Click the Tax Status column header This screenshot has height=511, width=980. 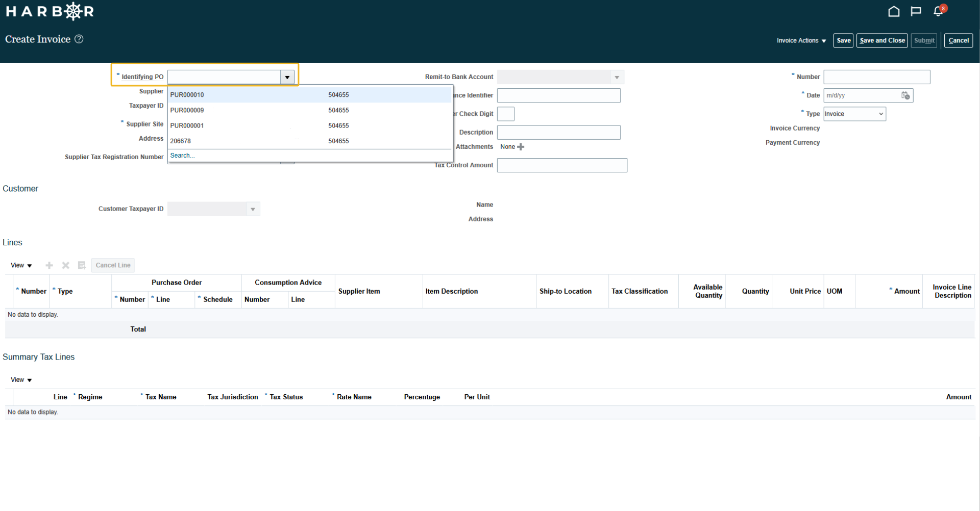tap(286, 397)
